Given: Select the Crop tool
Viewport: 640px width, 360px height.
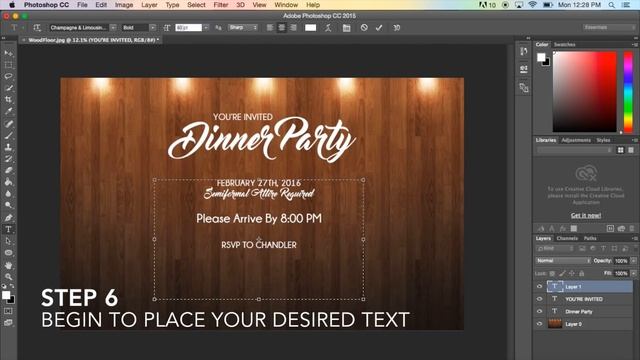Looking at the screenshot, I should (x=8, y=99).
